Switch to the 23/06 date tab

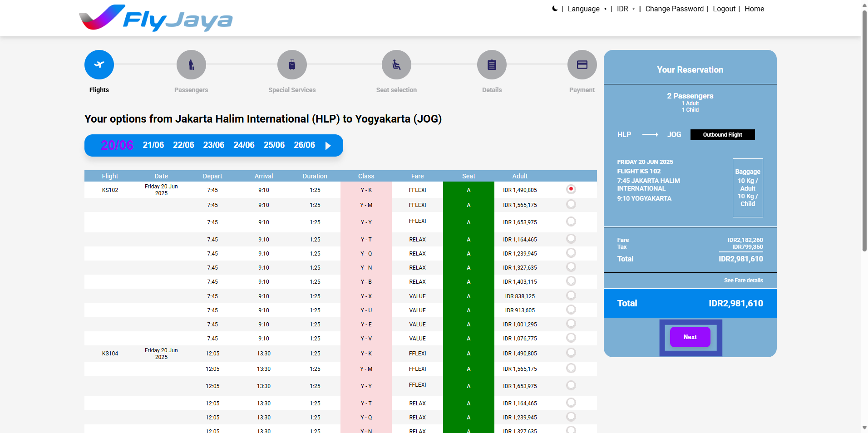click(214, 145)
